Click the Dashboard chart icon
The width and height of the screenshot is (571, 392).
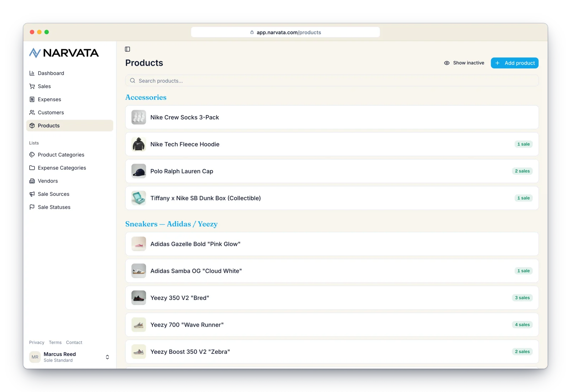coord(32,73)
